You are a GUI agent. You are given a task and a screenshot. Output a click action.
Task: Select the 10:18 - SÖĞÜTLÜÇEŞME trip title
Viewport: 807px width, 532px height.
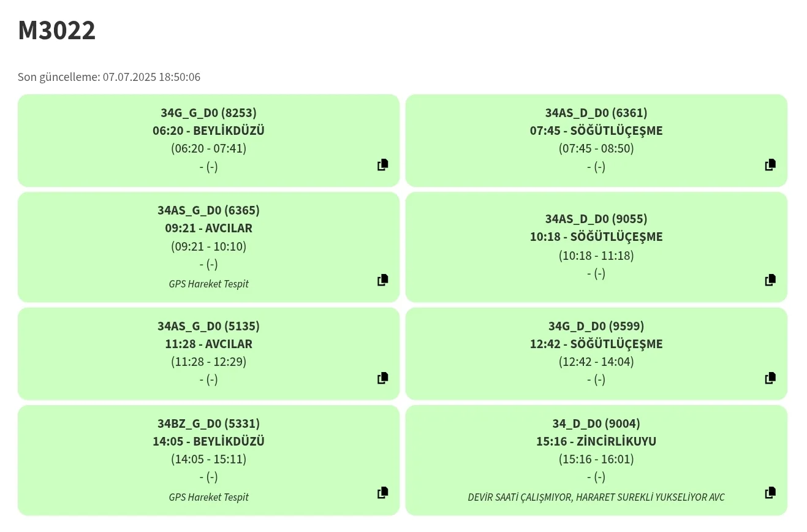596,237
